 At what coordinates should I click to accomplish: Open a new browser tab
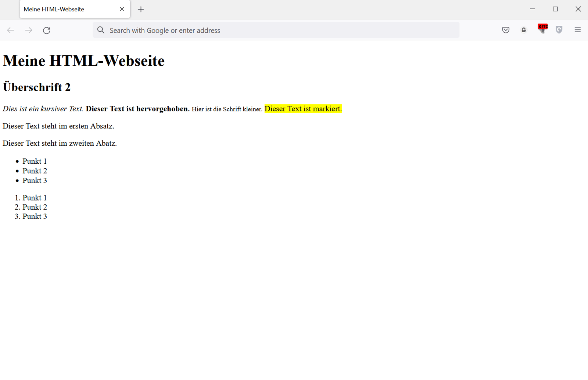tap(141, 9)
